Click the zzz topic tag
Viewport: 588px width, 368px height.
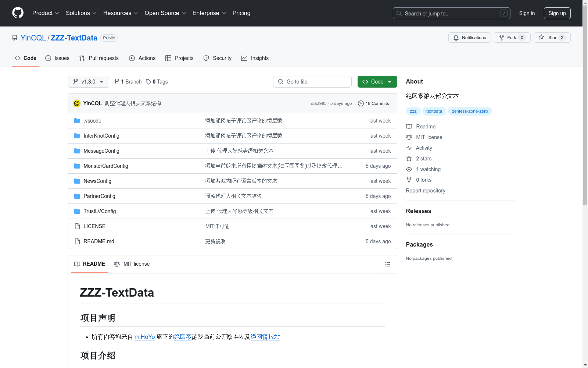(x=413, y=111)
